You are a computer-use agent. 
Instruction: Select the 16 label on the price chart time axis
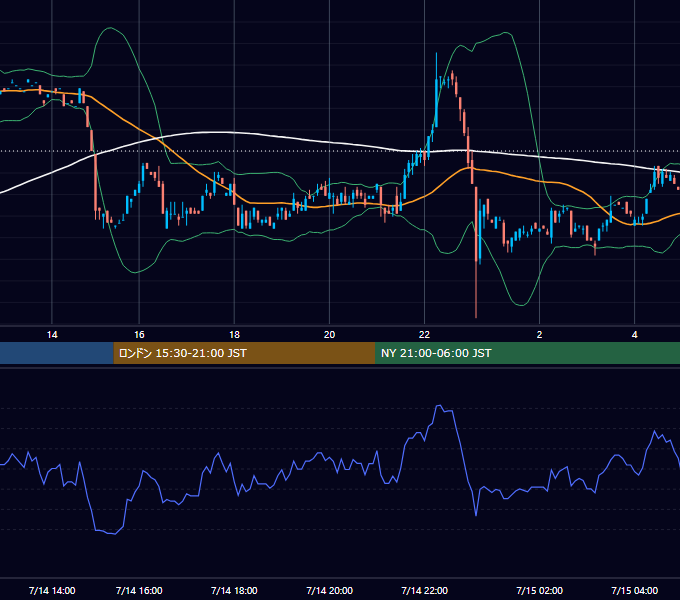click(x=139, y=335)
